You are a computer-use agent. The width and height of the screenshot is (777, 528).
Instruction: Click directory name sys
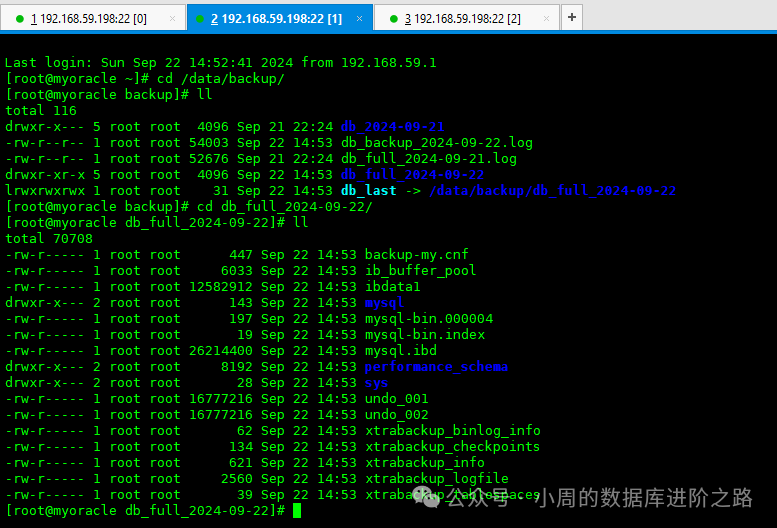377,382
